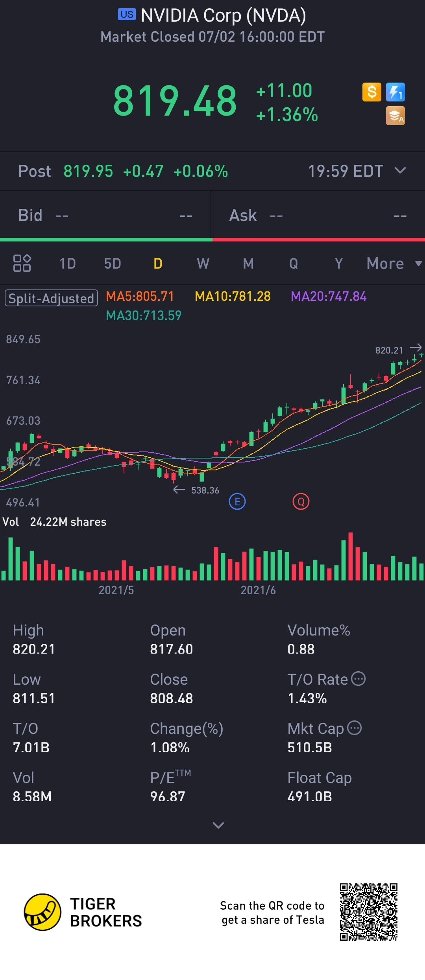Tap the 673.03 price axis label
The image size is (425, 980).
click(23, 421)
